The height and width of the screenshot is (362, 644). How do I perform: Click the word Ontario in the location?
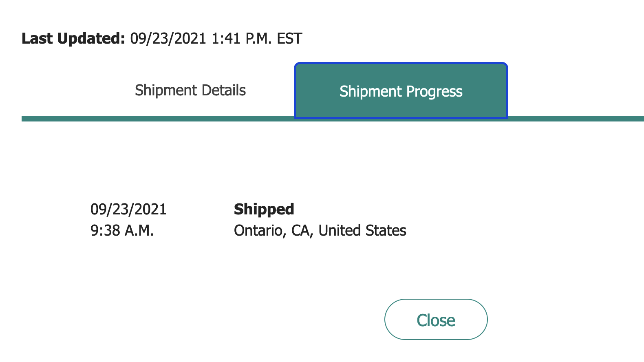(258, 230)
